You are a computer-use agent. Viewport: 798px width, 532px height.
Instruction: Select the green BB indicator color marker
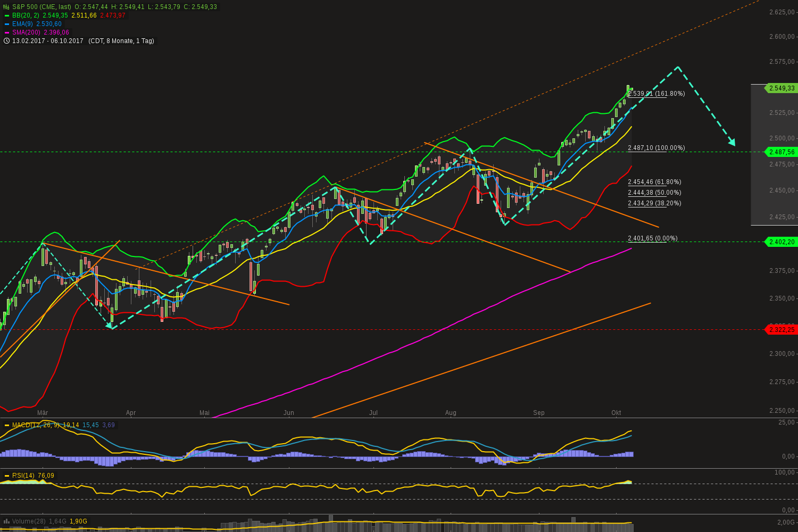[7, 15]
